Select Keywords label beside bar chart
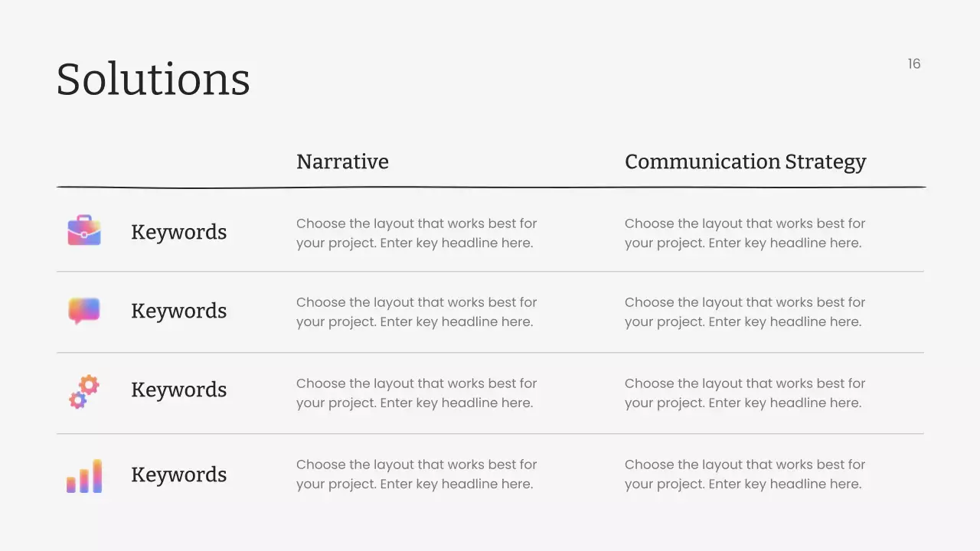Screen dimensions: 980x551 point(178,474)
